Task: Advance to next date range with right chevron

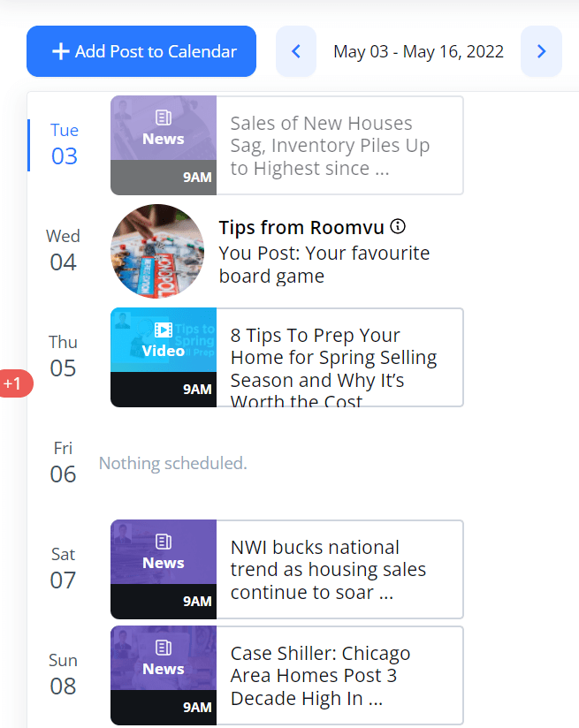Action: click(541, 51)
